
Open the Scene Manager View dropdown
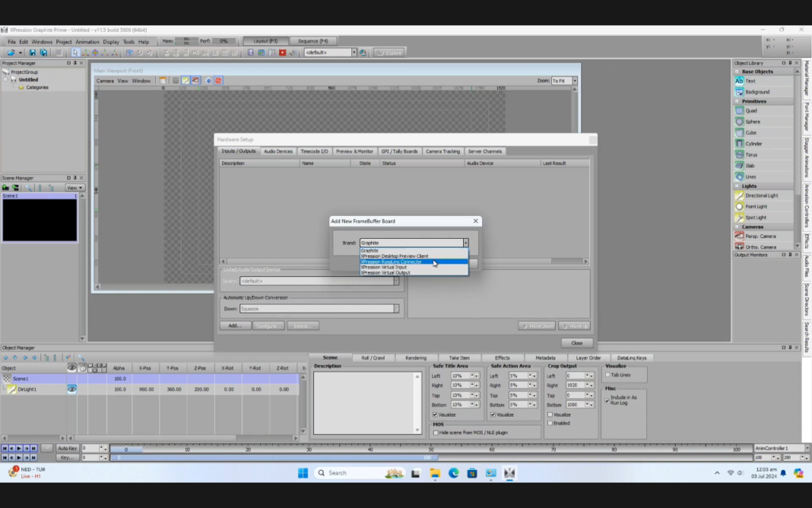(x=74, y=187)
